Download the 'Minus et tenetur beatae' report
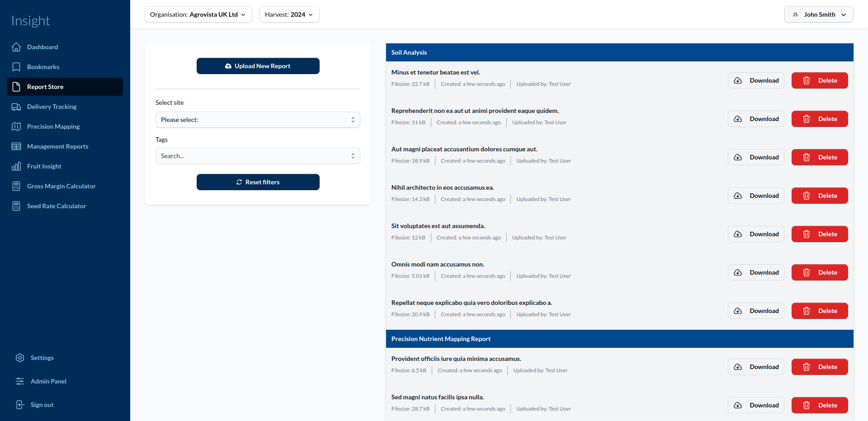Image resolution: width=868 pixels, height=421 pixels. point(756,80)
